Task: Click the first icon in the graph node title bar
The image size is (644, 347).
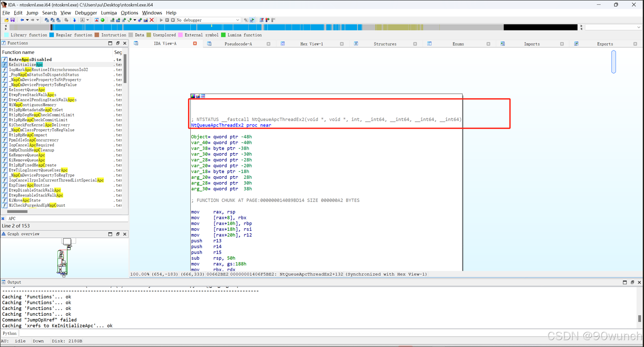Action: [x=193, y=96]
